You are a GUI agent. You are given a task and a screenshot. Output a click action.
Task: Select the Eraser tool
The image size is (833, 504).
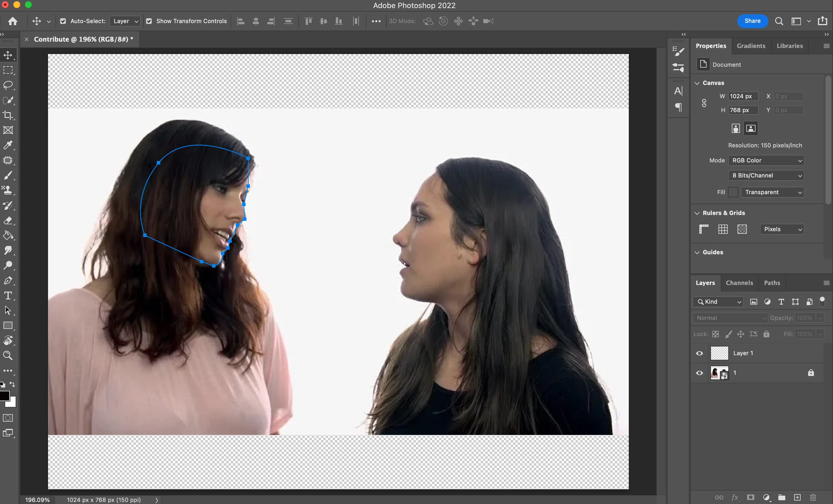click(x=8, y=220)
